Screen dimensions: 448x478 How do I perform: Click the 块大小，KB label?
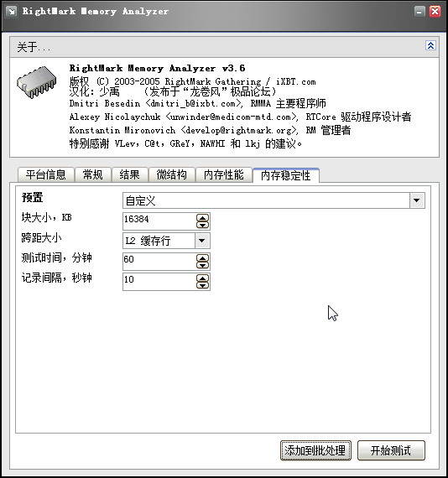tap(47, 218)
